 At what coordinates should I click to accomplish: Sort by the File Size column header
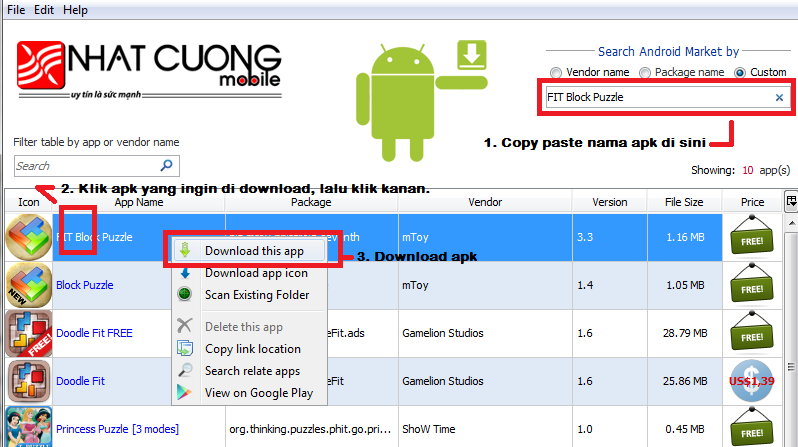(684, 202)
